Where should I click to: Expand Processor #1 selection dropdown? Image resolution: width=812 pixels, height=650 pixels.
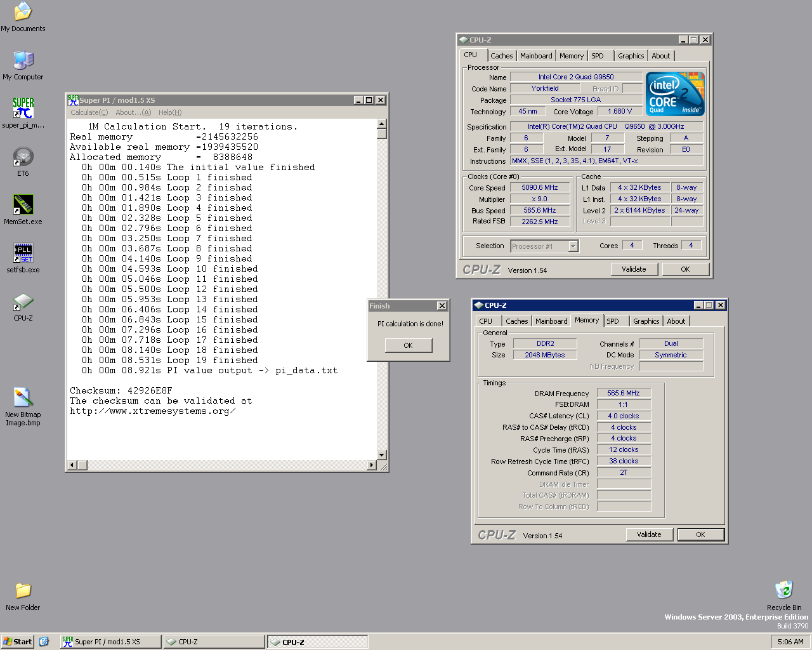tap(573, 246)
